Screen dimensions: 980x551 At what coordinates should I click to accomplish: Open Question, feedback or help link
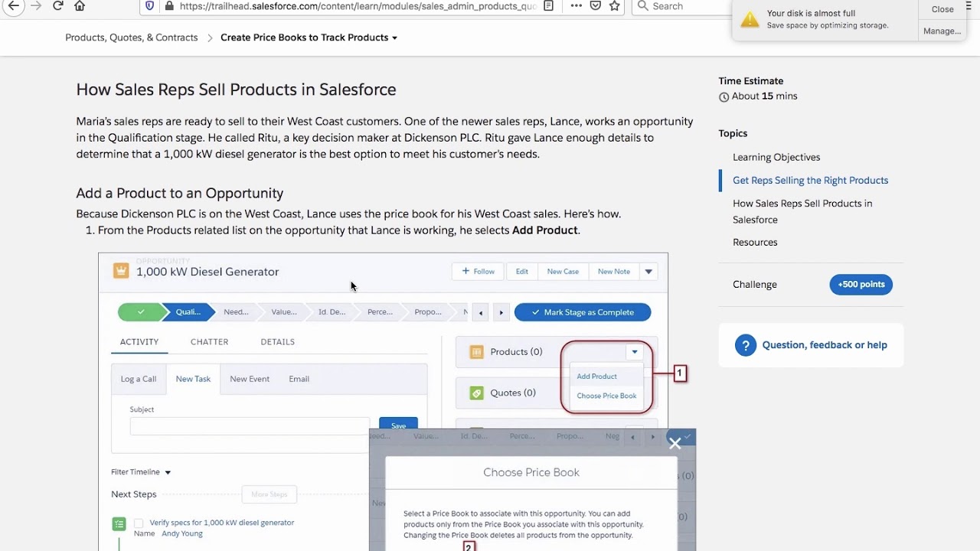point(825,345)
